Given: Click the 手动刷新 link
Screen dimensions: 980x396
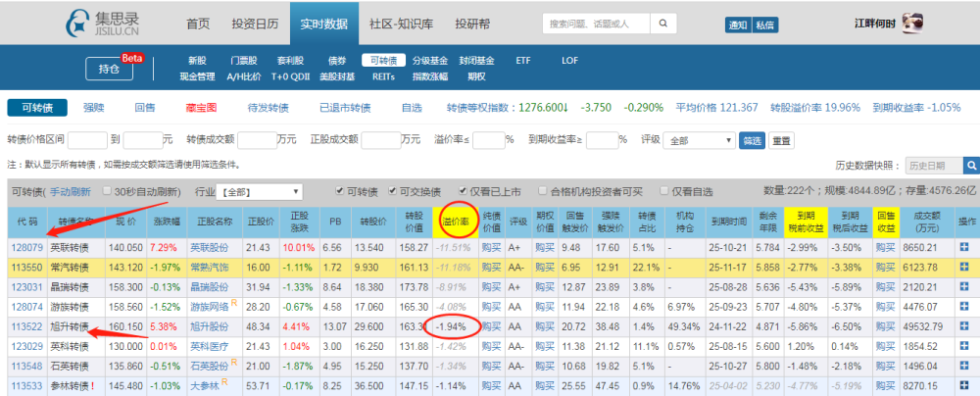Looking at the screenshot, I should [x=71, y=191].
